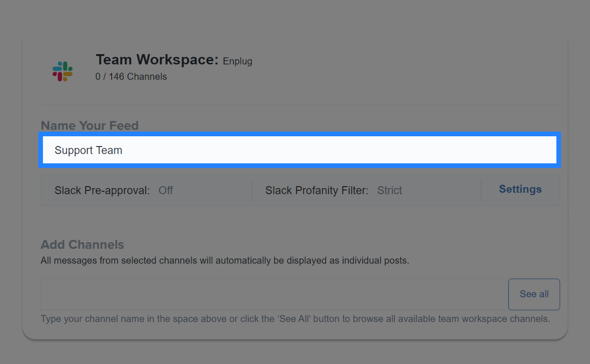Click the Enplug workspace name
This screenshot has height=364, width=590.
(x=237, y=61)
